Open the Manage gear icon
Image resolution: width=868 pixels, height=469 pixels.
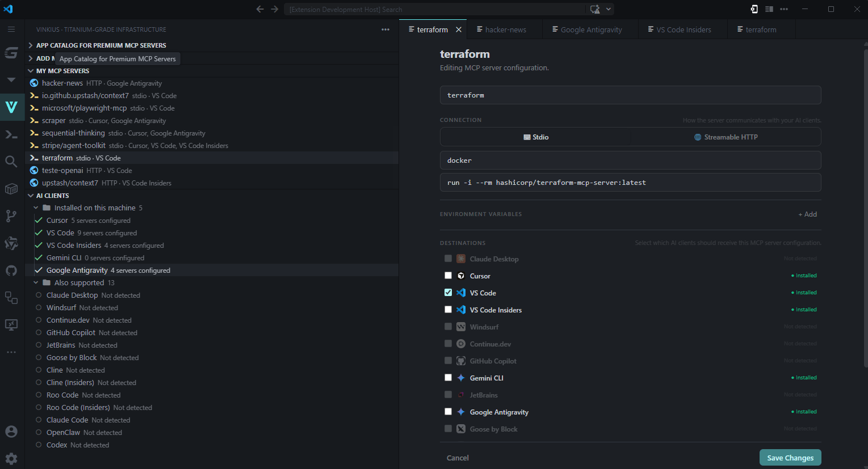click(x=11, y=458)
